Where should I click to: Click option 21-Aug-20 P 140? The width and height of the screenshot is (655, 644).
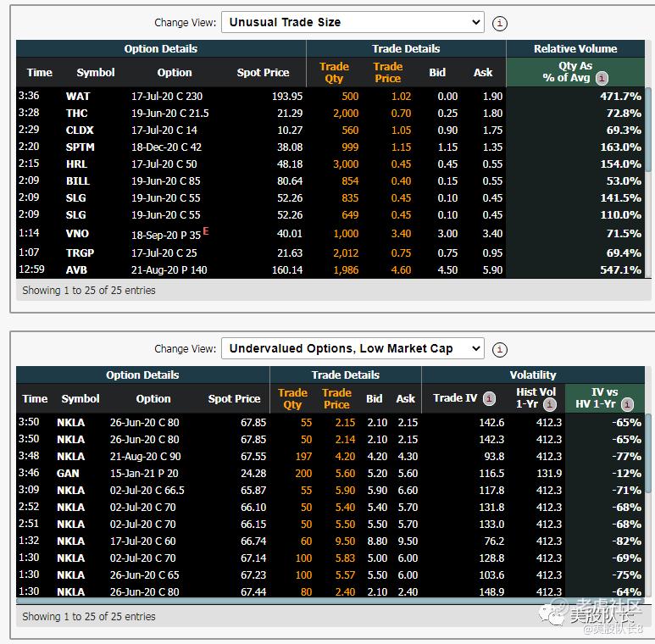169,270
